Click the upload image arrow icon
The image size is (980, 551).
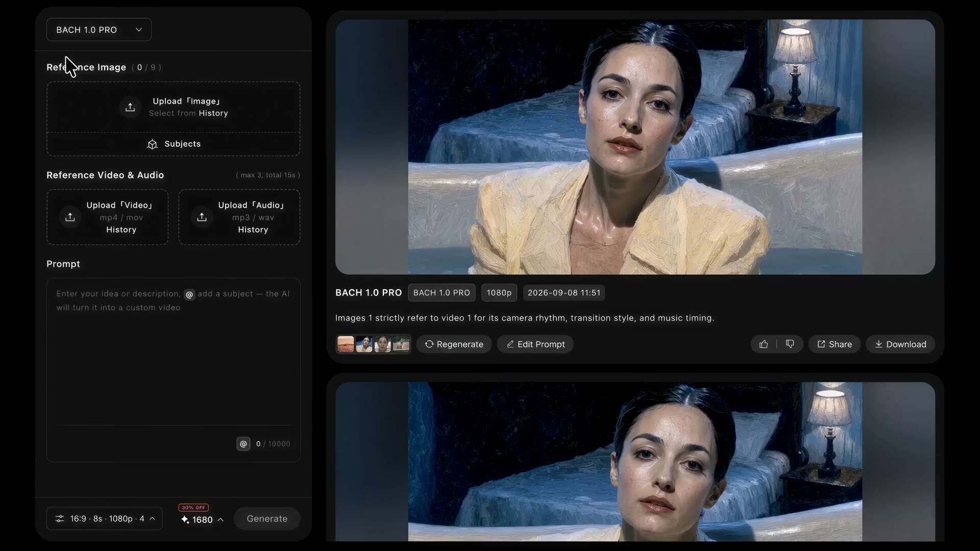[130, 107]
